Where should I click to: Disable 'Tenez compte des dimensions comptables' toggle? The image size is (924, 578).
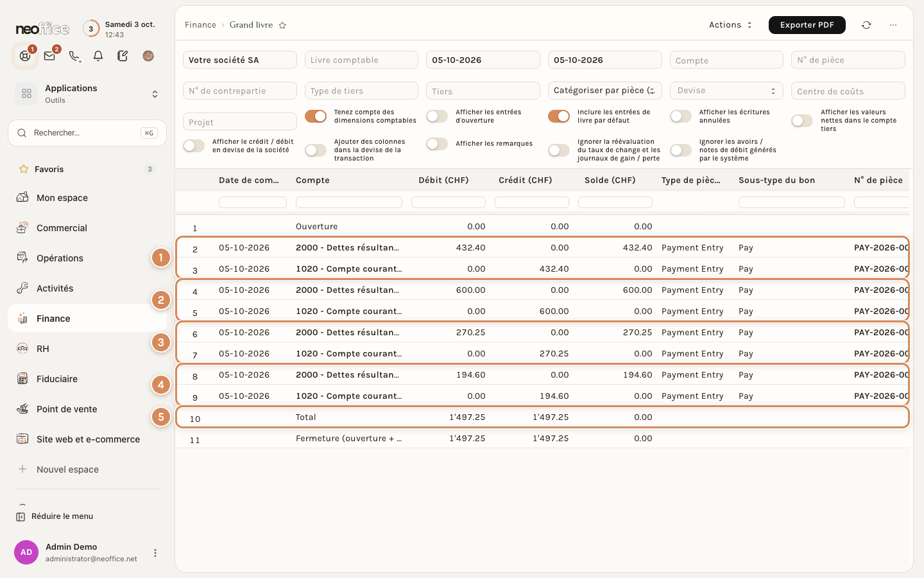pyautogui.click(x=316, y=116)
